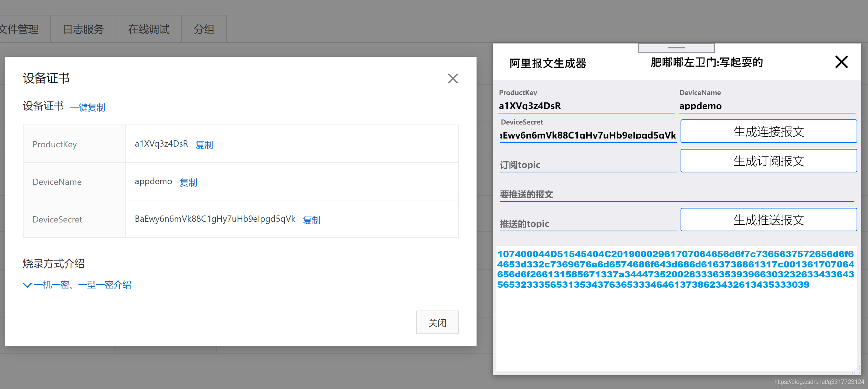The width and height of the screenshot is (868, 389).
Task: Click the DeviceName row label in table
Action: [x=57, y=182]
